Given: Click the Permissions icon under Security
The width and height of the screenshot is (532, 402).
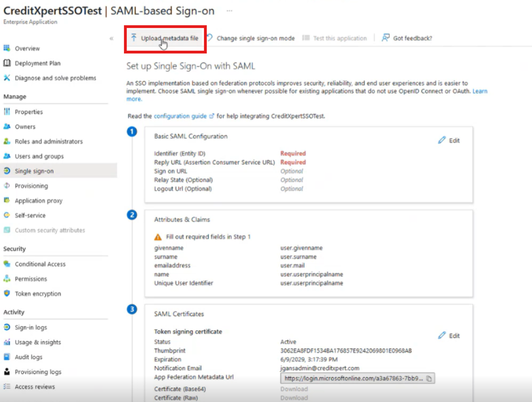Looking at the screenshot, I should pyautogui.click(x=7, y=279).
